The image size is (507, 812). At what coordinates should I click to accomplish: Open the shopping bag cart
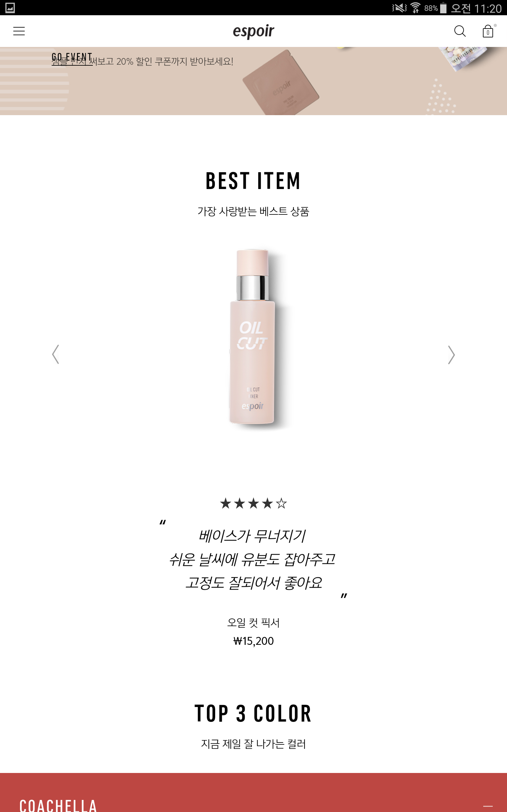click(x=488, y=31)
